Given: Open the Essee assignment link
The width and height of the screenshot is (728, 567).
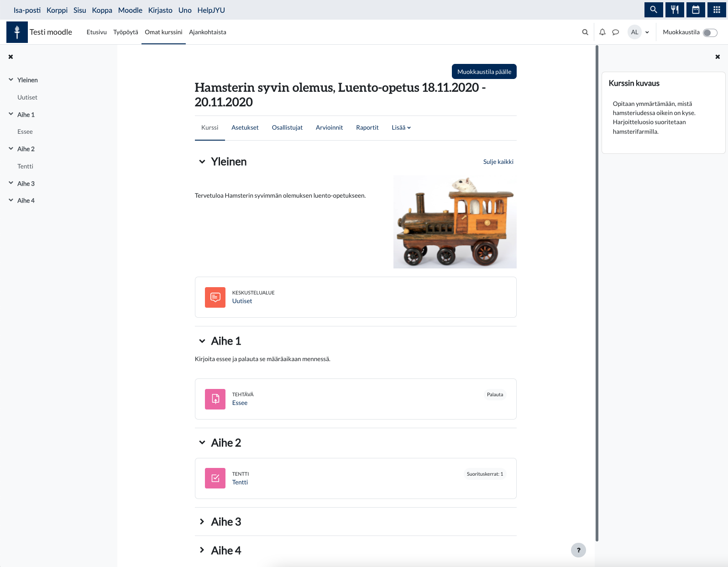Looking at the screenshot, I should (x=240, y=403).
